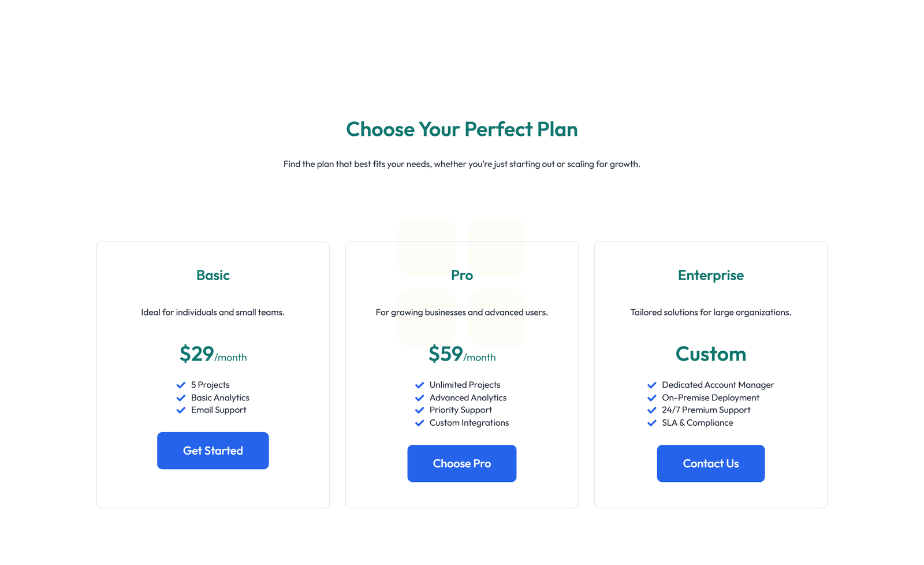Click the checkmark beside 24/7 Premium Support

652,410
